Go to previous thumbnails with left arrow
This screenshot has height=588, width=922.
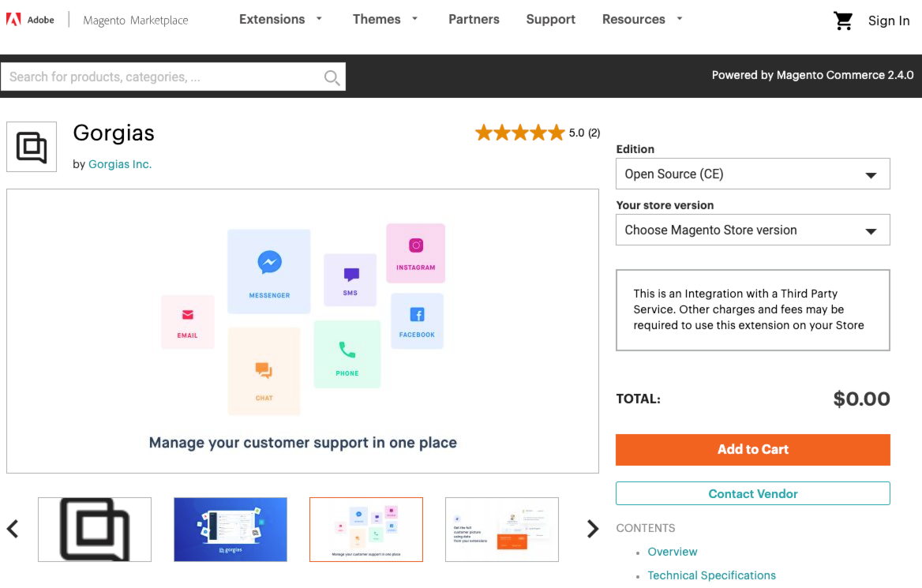coord(13,529)
